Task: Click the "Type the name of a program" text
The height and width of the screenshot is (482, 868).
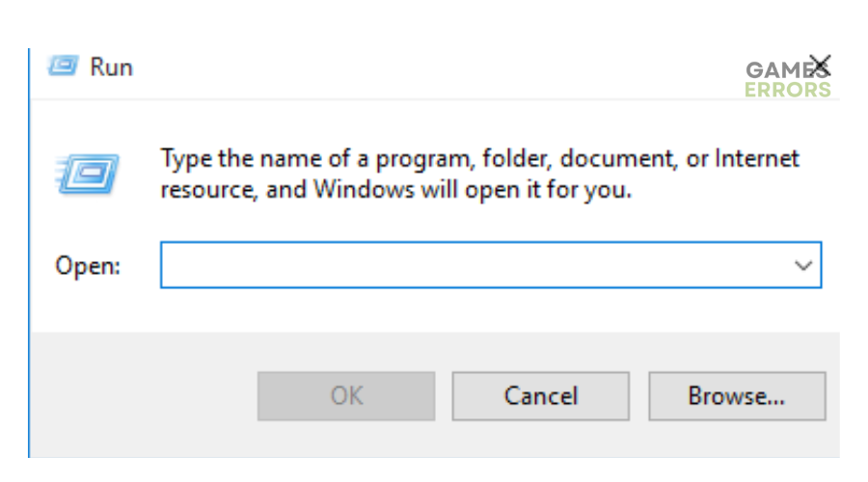Action: click(315, 159)
